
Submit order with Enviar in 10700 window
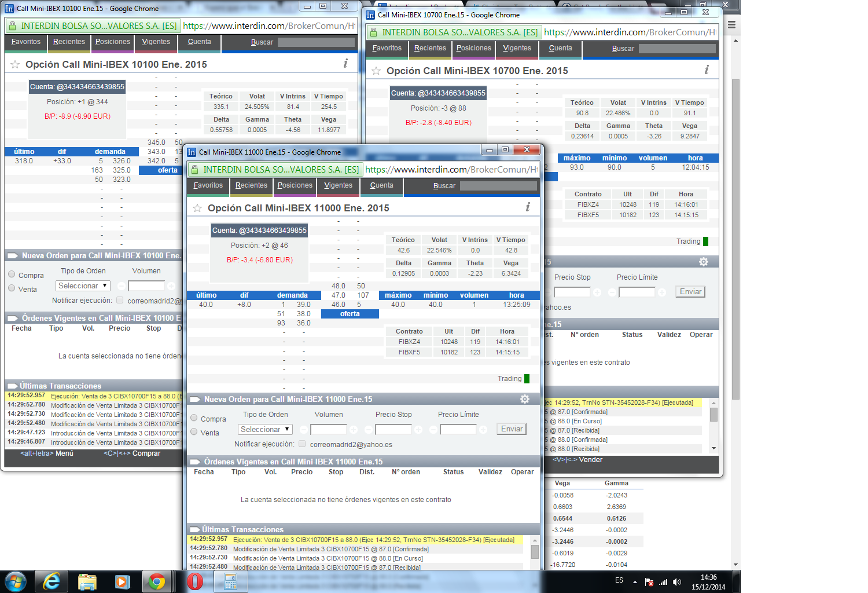tap(691, 292)
